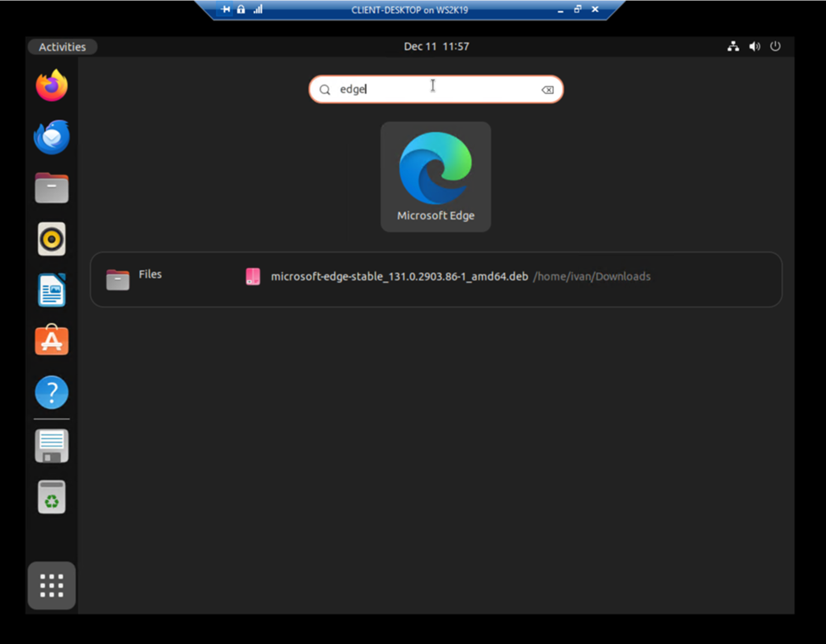Image resolution: width=826 pixels, height=644 pixels.
Task: Open LibreOffice Writer from the dock
Action: (x=52, y=290)
